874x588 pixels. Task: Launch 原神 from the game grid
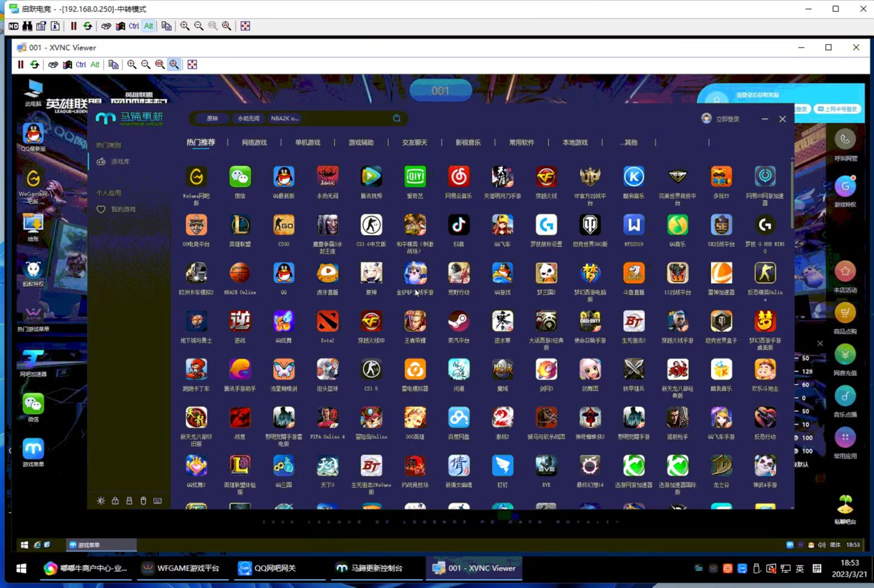[371, 274]
